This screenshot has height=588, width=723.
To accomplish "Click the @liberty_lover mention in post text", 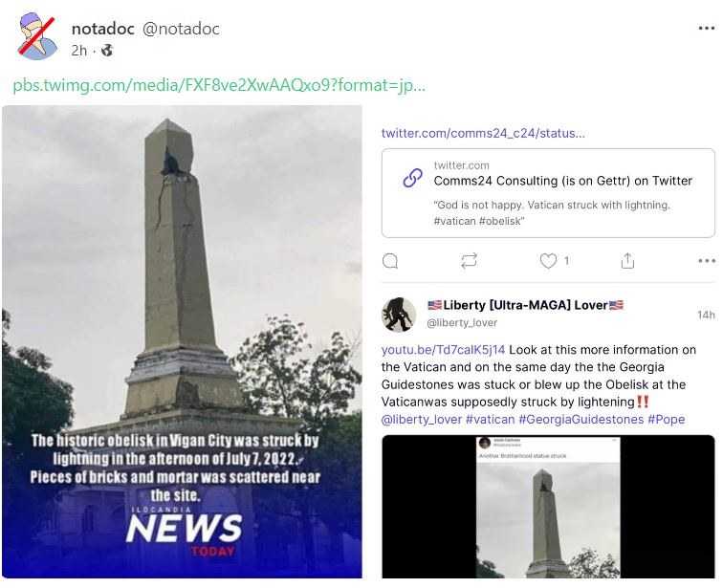I will pos(422,420).
